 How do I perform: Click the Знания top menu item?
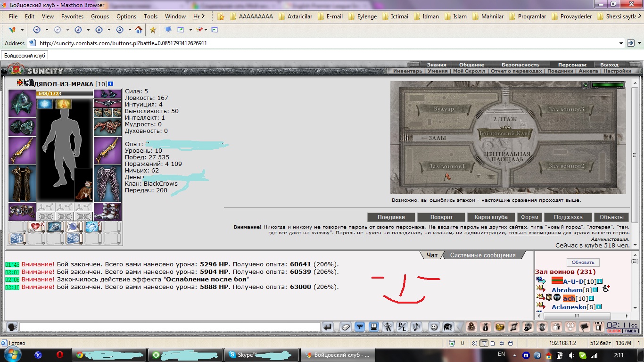[437, 65]
